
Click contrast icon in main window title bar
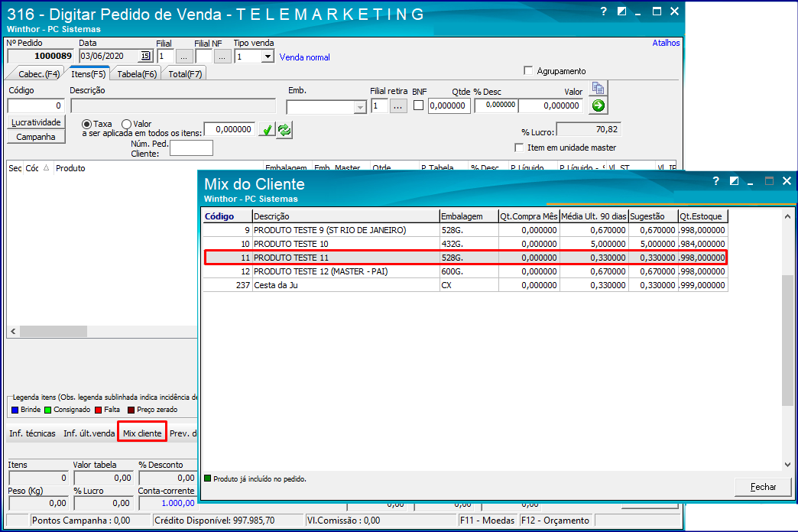point(621,11)
